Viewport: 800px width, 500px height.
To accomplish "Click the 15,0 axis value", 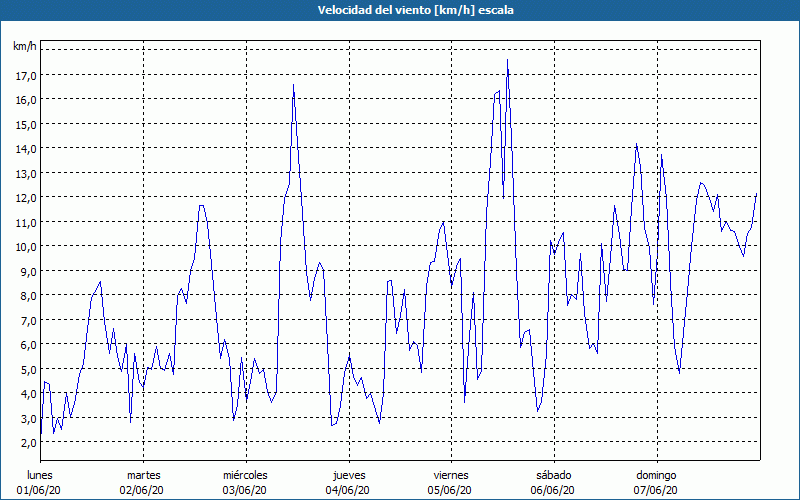I will (x=26, y=124).
